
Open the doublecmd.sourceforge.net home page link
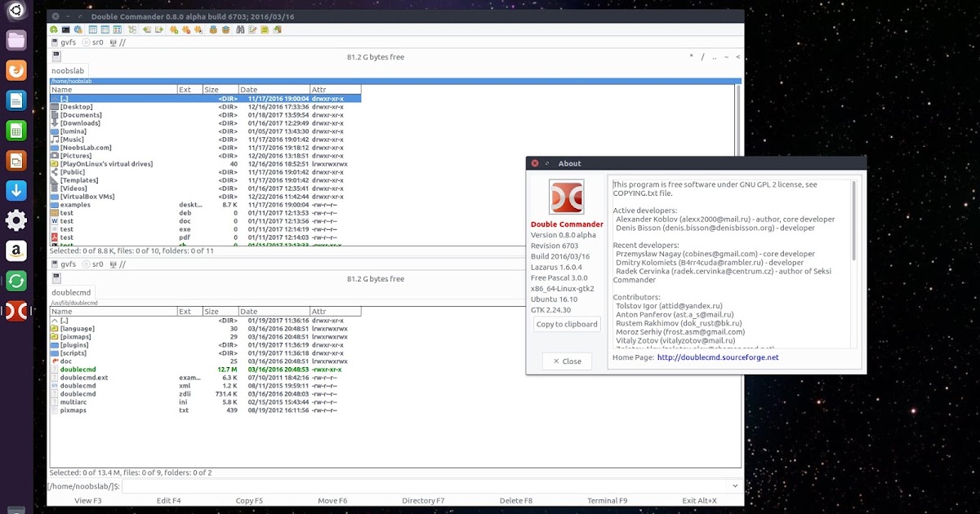coord(718,357)
